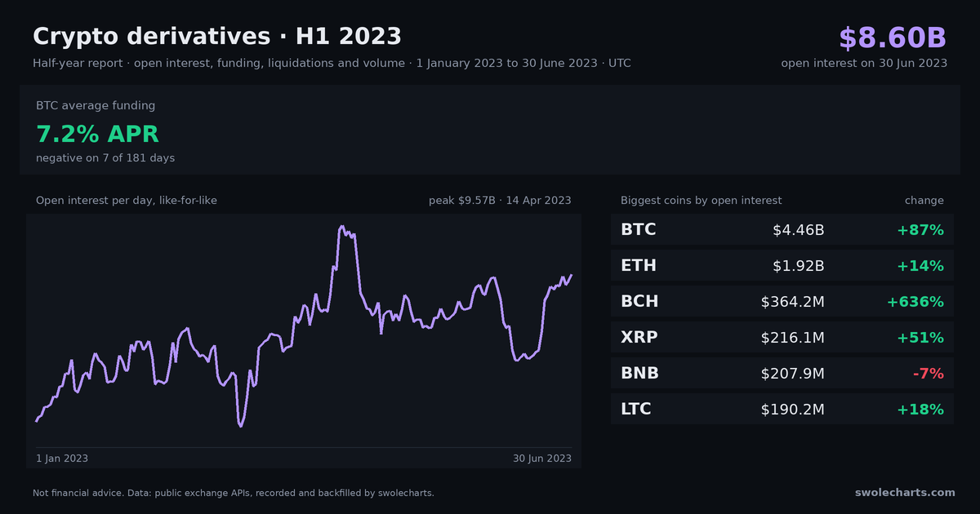This screenshot has height=514, width=980.
Task: Click the BTC $4.46B value
Action: pyautogui.click(x=799, y=229)
